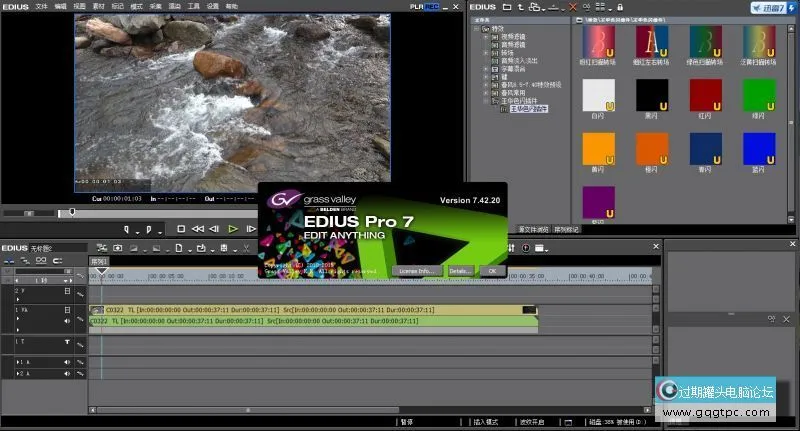
Task: Click the License Info button
Action: tap(415, 271)
